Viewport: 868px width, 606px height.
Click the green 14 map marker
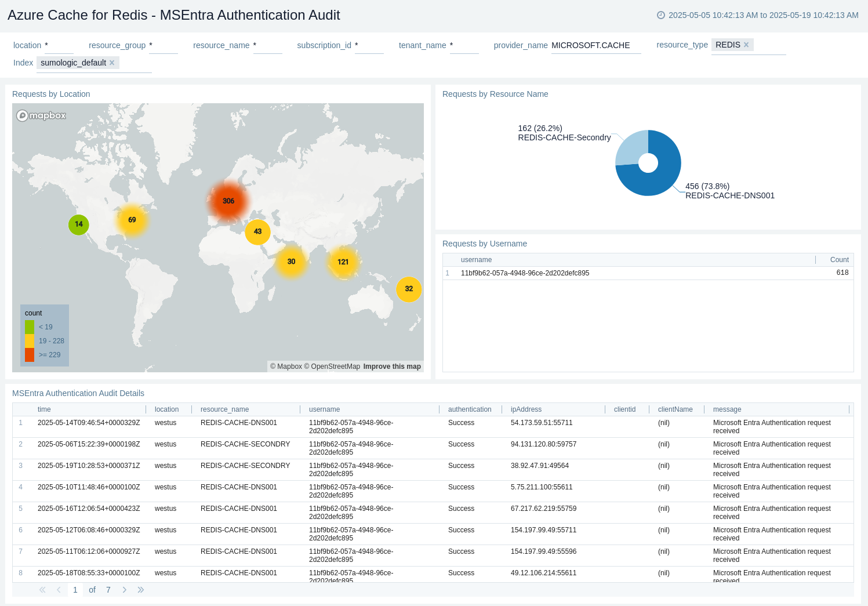[79, 224]
